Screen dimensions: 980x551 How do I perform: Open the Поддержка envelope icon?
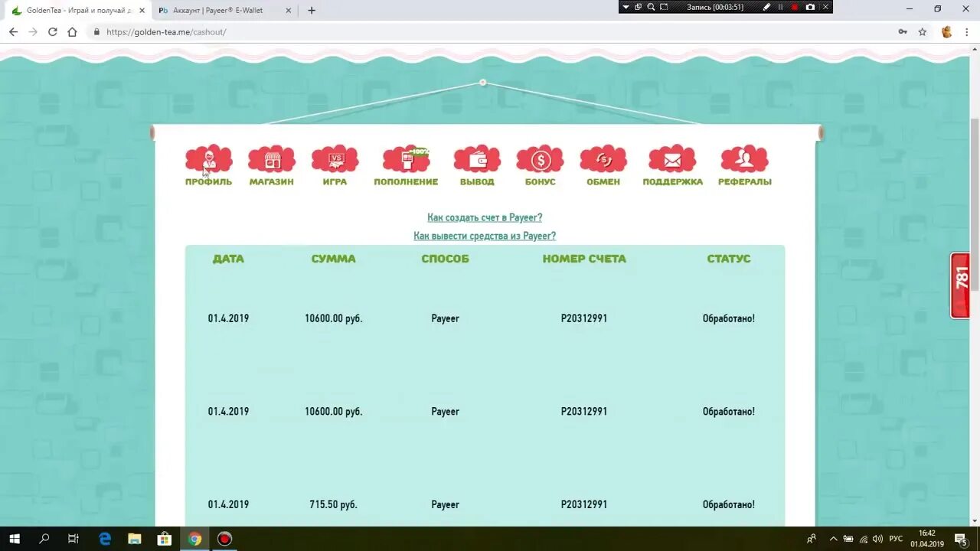[672, 159]
